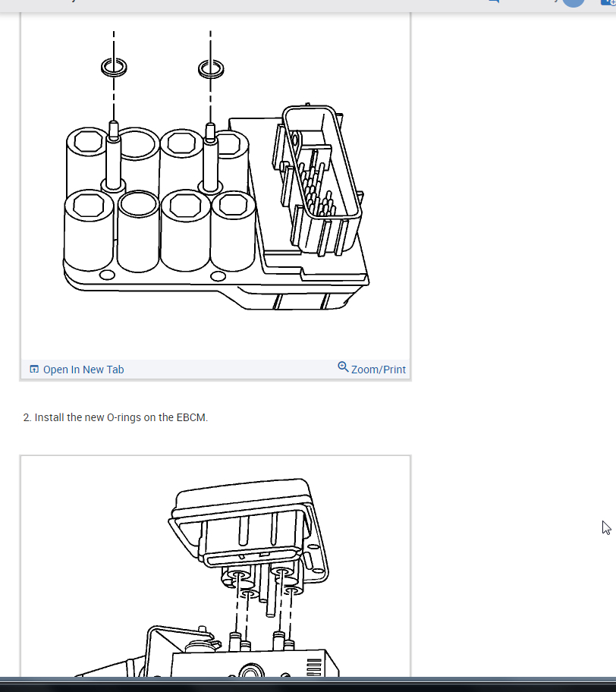Click the second diagram showing the EBCM cover
Image resolution: width=616 pixels, height=692 pixels.
(215, 567)
